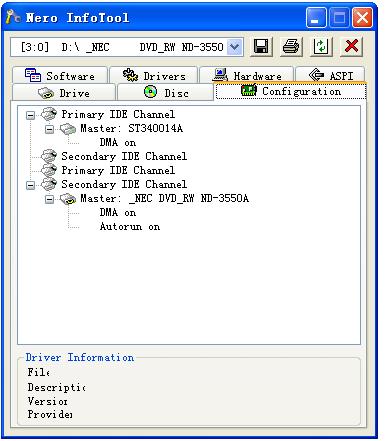The image size is (387, 441).
Task: Collapse the first Primary IDE Channel node
Action: coord(30,115)
